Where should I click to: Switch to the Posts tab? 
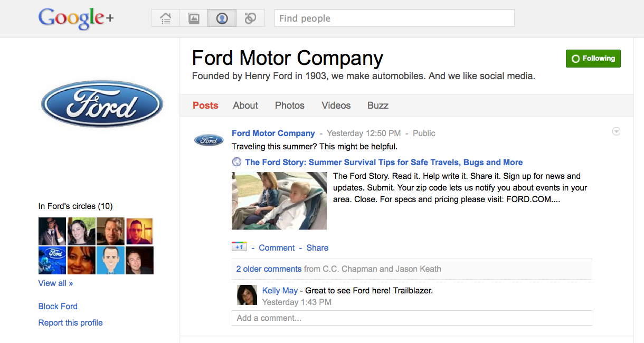click(x=205, y=106)
